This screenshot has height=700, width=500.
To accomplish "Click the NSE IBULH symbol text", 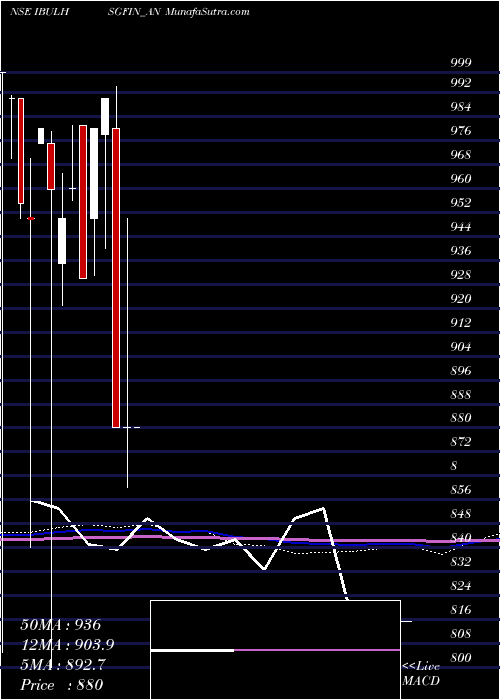I will [x=39, y=12].
